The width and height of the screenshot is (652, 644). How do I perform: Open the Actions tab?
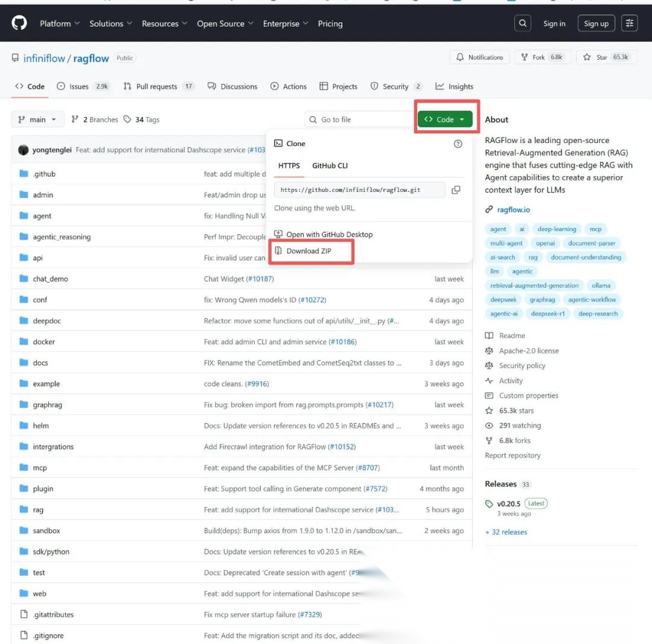click(289, 86)
